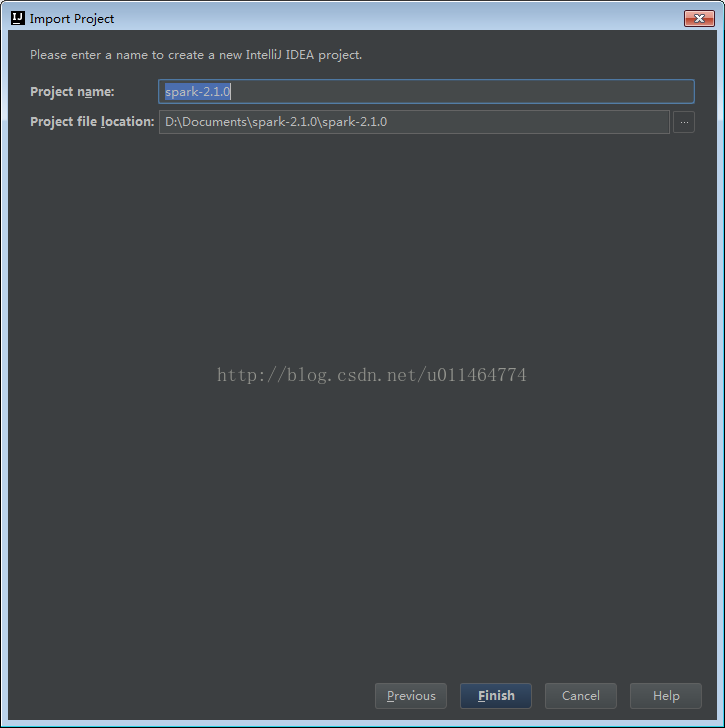Click the Project file location field

click(414, 122)
